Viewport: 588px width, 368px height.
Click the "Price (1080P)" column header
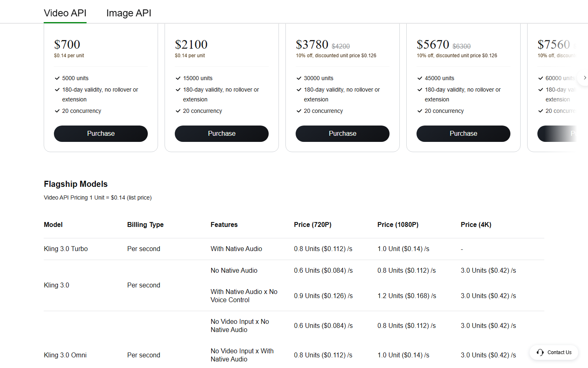398,224
